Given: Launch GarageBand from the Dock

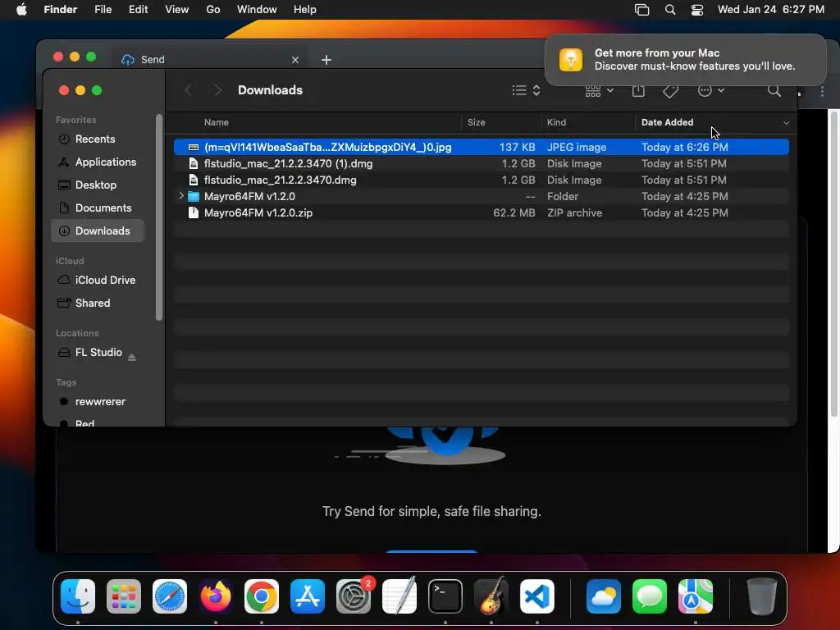Looking at the screenshot, I should click(491, 596).
